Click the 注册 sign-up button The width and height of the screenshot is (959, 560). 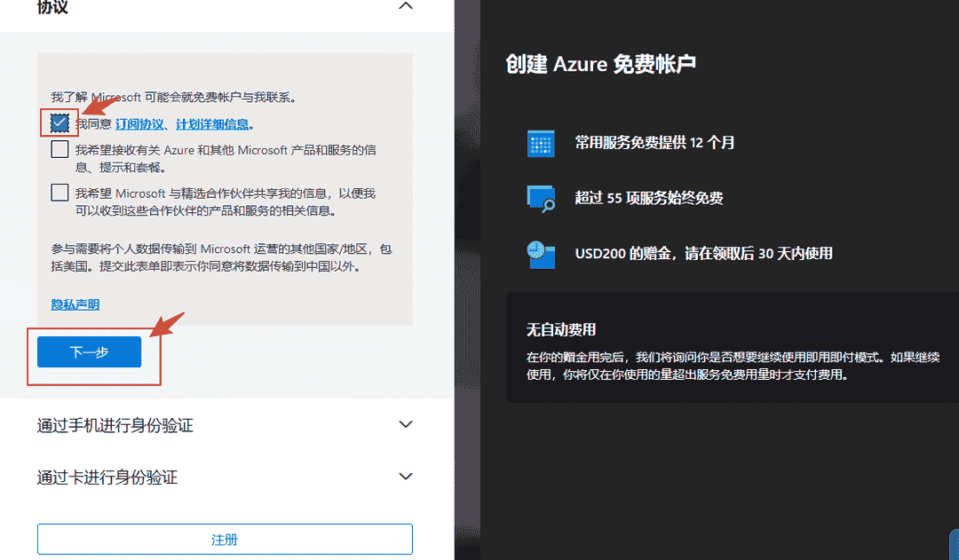click(x=225, y=540)
